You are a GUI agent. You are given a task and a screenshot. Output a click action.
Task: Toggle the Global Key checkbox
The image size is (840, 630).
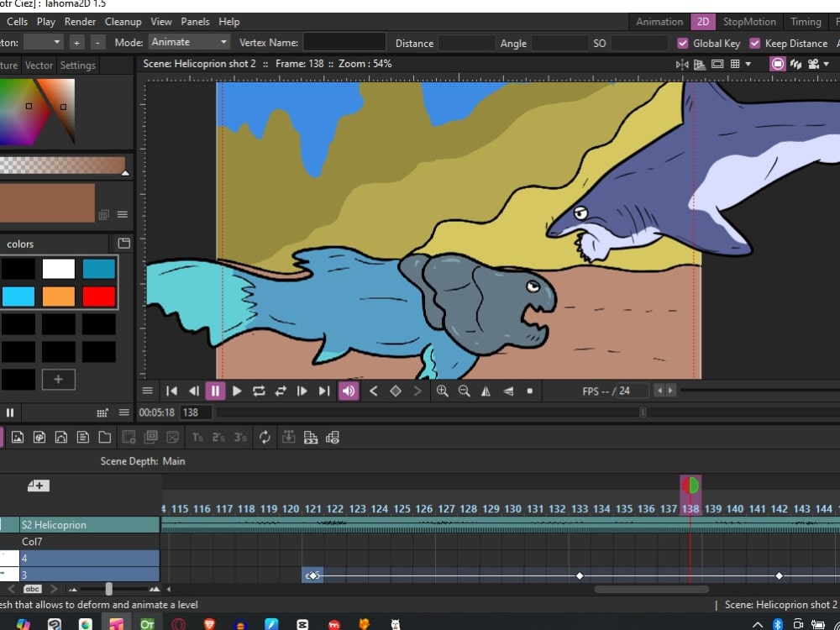pyautogui.click(x=682, y=44)
